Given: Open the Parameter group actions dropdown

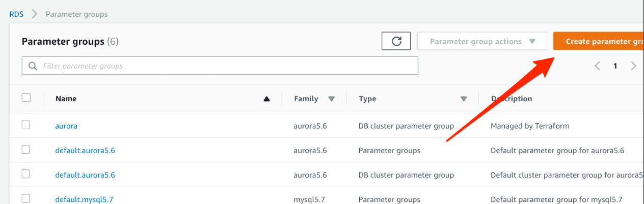Looking at the screenshot, I should point(482,41).
